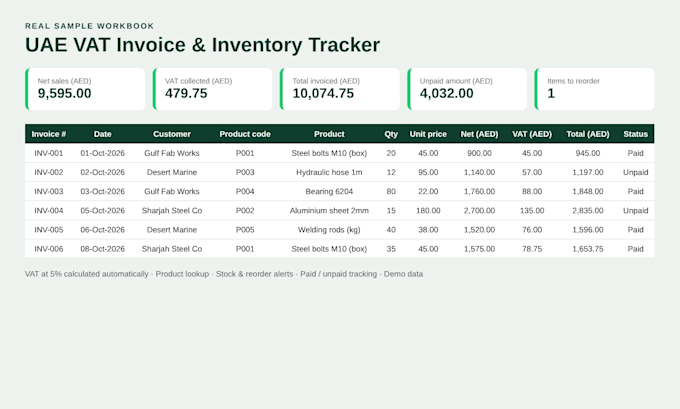
Task: Click the Date column header
Action: 102,134
